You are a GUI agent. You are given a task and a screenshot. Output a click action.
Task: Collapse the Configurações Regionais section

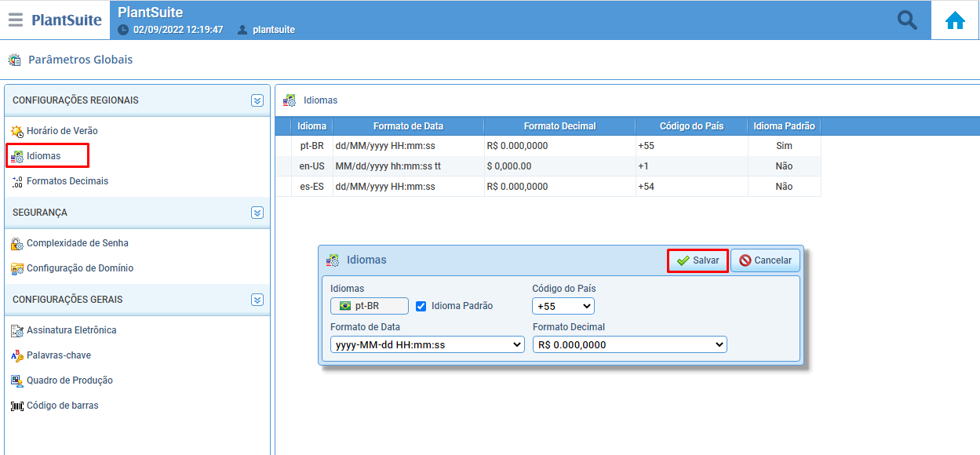257,100
